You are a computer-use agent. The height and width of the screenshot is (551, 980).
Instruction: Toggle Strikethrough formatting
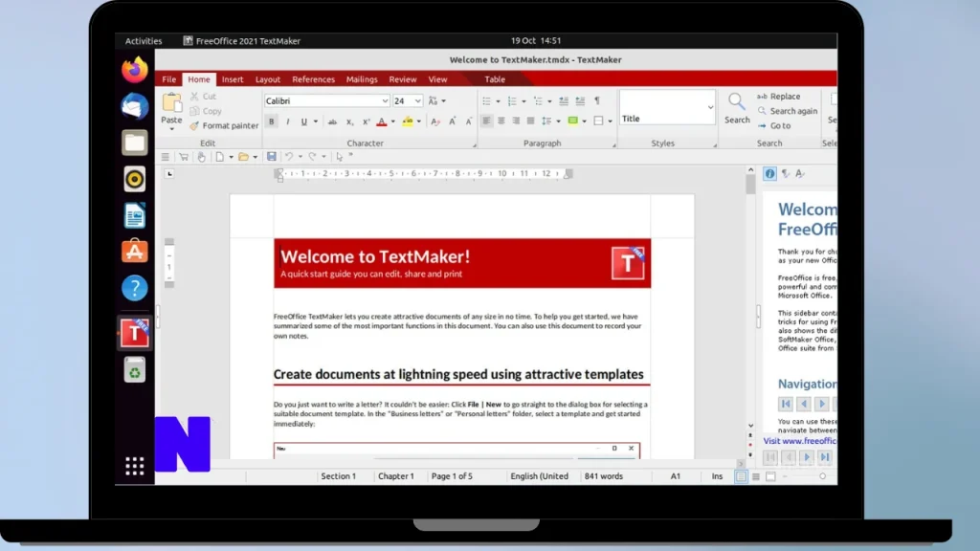(332, 121)
